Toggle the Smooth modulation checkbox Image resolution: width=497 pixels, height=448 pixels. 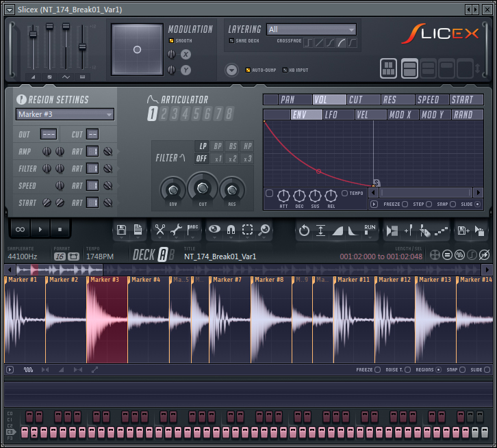[x=171, y=40]
